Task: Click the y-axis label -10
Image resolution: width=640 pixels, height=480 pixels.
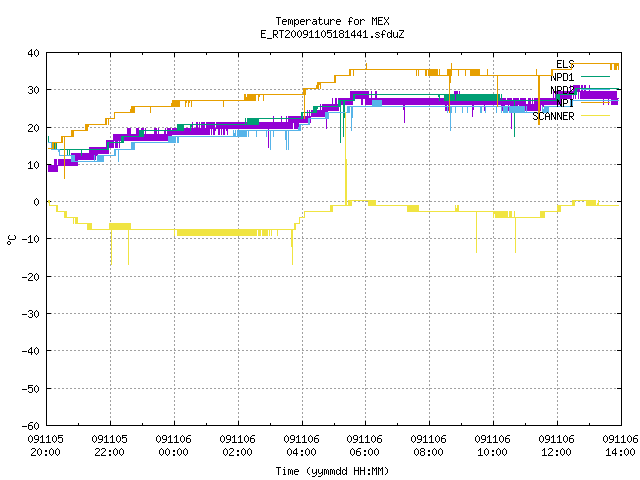Action: click(x=31, y=239)
